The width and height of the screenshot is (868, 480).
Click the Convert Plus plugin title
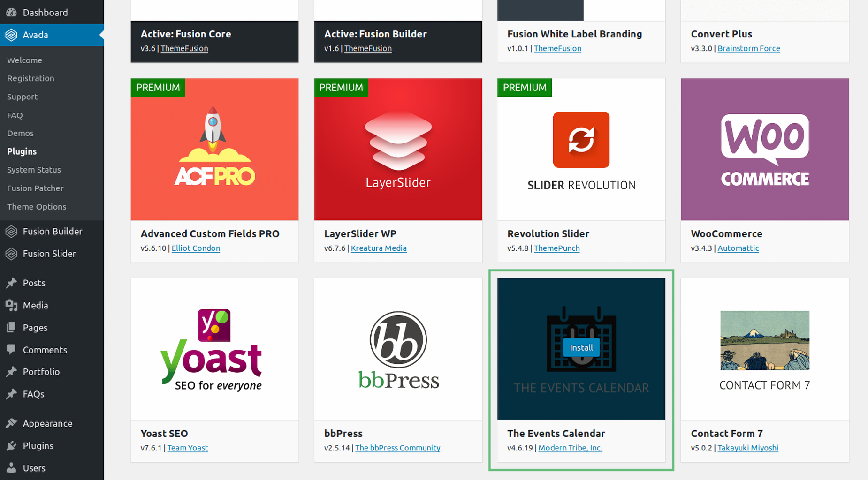point(721,34)
